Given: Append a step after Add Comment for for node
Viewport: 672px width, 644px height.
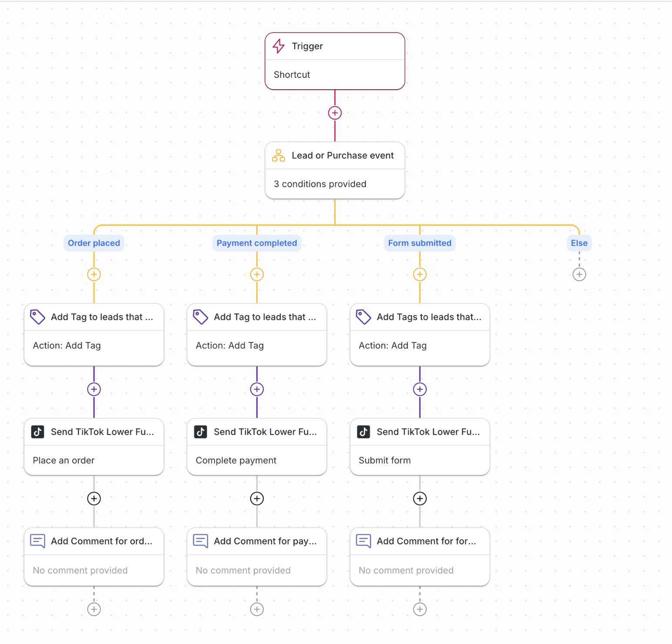Looking at the screenshot, I should pyautogui.click(x=420, y=609).
